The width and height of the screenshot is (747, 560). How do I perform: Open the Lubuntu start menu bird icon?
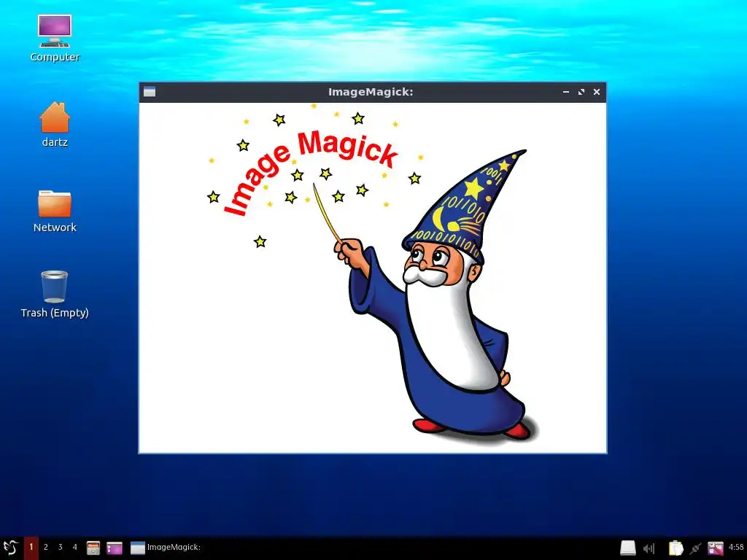(x=10, y=548)
